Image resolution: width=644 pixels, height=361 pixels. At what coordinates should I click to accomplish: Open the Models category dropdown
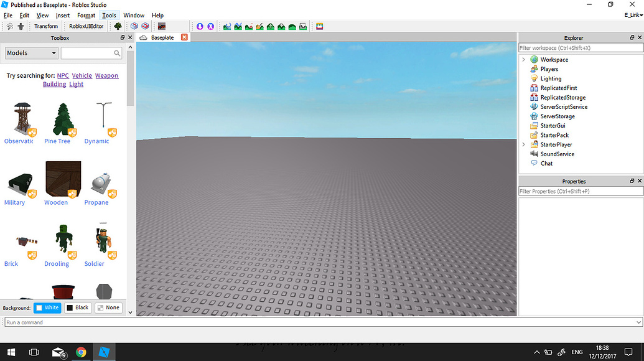31,53
